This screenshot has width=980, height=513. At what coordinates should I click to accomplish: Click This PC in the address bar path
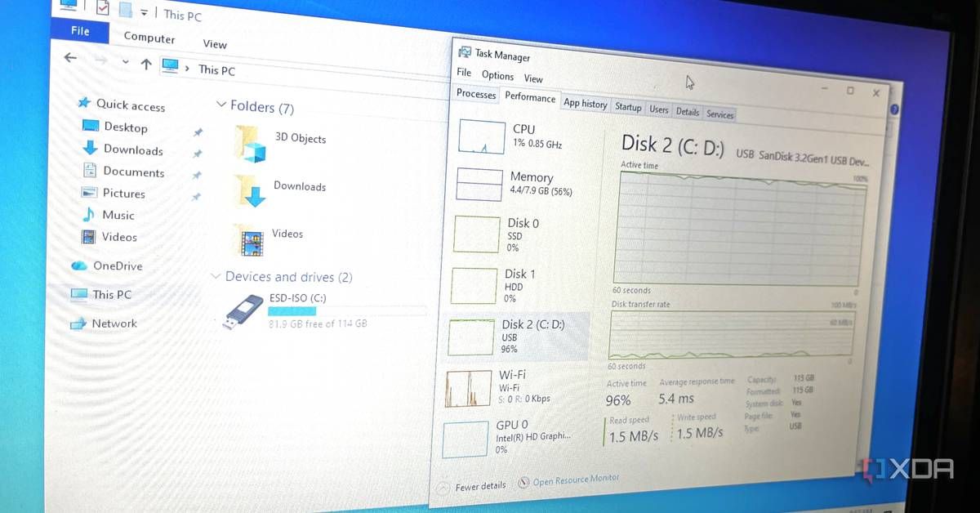216,70
